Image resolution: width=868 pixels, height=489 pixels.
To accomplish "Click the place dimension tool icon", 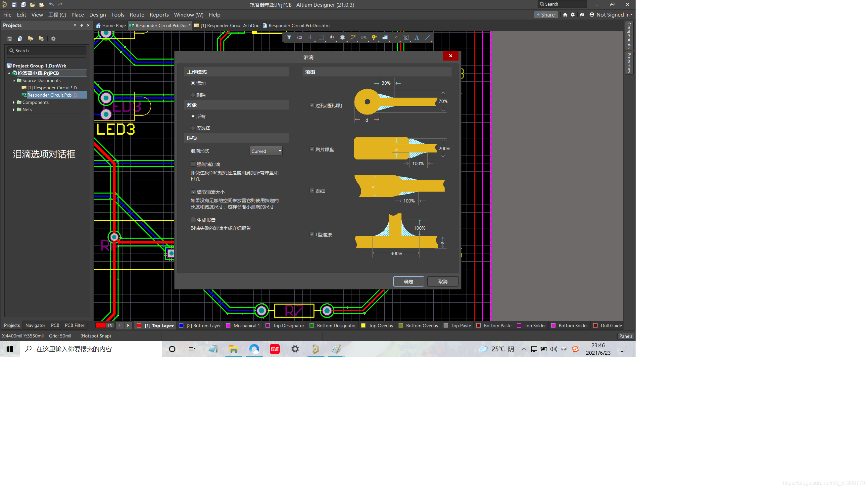I will click(x=406, y=37).
